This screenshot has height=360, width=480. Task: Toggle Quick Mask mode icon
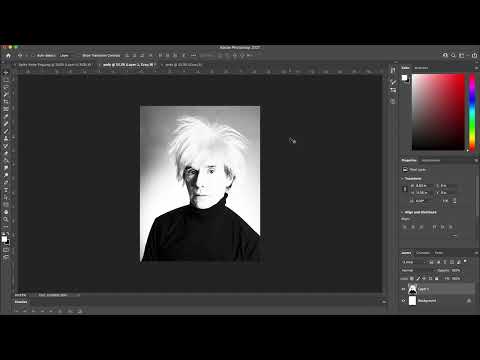coord(6,249)
